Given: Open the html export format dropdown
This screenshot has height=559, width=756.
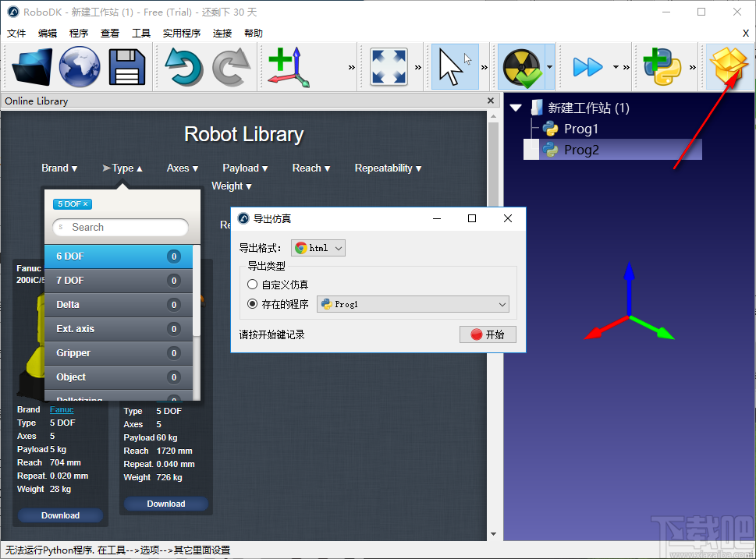Looking at the screenshot, I should 318,248.
